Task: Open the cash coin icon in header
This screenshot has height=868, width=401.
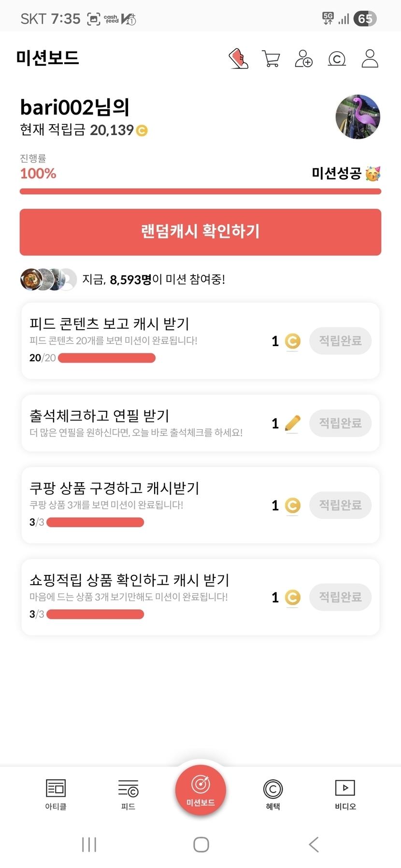Action: pos(337,59)
